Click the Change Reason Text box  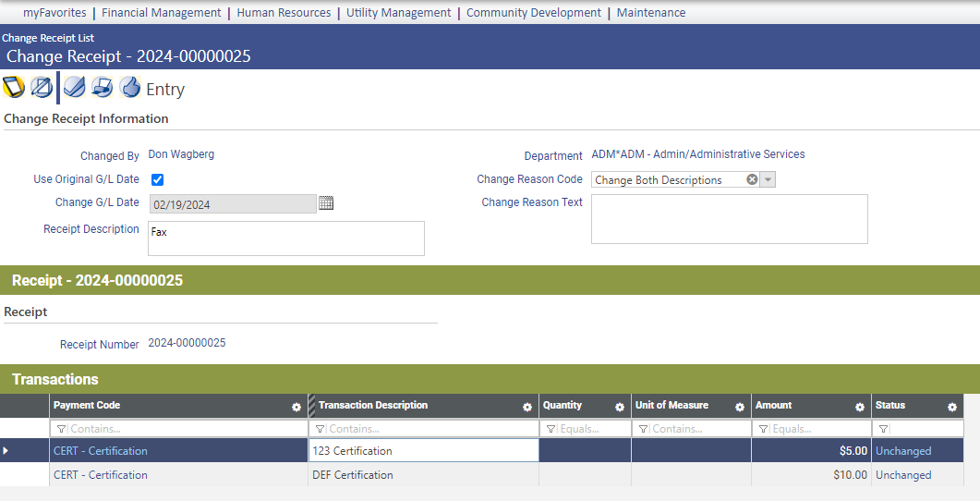click(x=730, y=219)
